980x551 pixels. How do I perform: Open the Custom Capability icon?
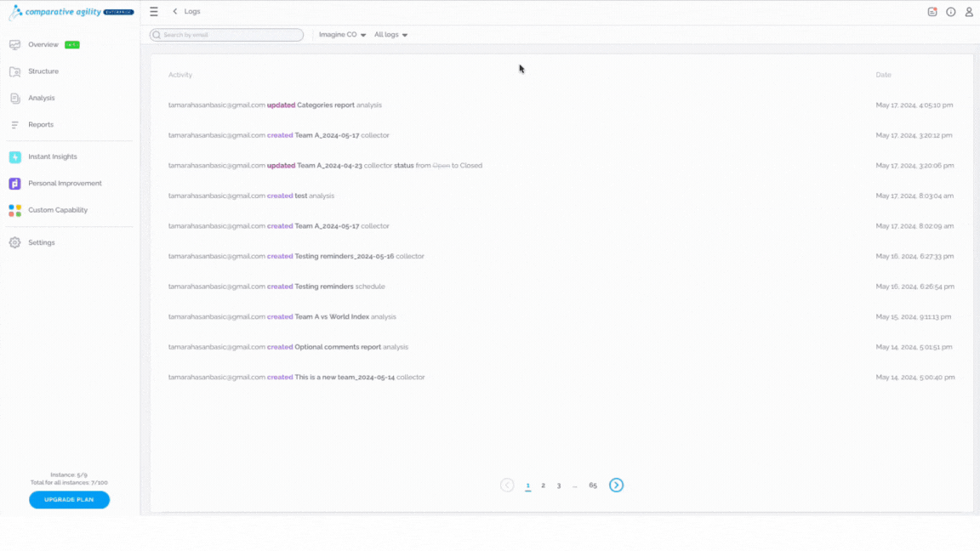pyautogui.click(x=15, y=211)
